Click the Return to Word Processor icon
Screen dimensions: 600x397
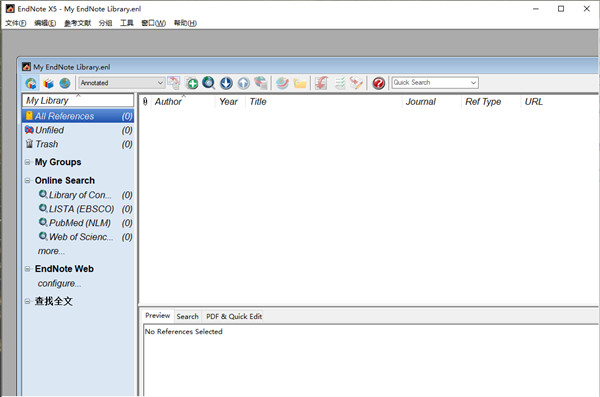[356, 83]
